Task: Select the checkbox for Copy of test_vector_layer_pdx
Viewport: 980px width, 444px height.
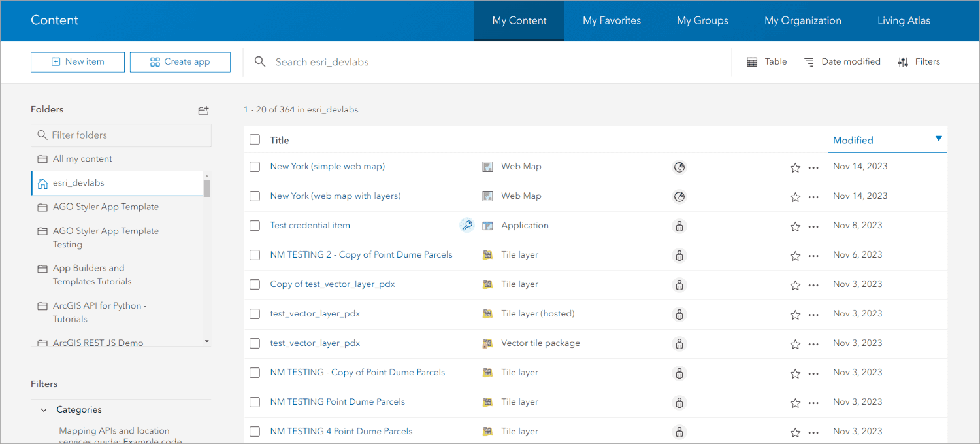Action: 254,284
